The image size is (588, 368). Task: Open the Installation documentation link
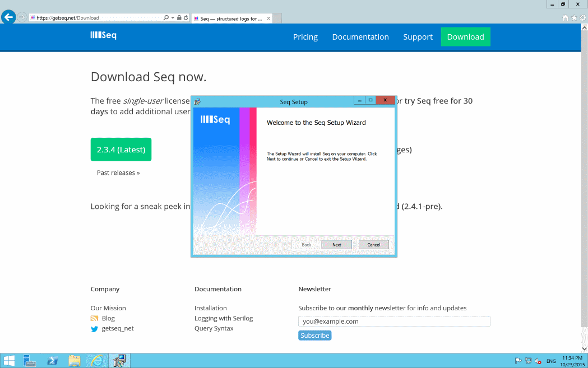click(210, 308)
